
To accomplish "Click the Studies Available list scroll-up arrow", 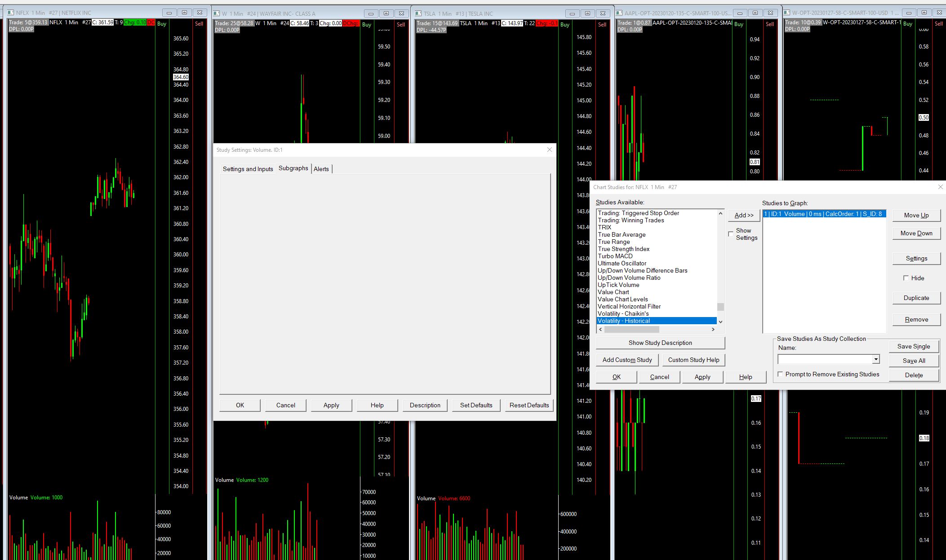I will click(x=720, y=213).
